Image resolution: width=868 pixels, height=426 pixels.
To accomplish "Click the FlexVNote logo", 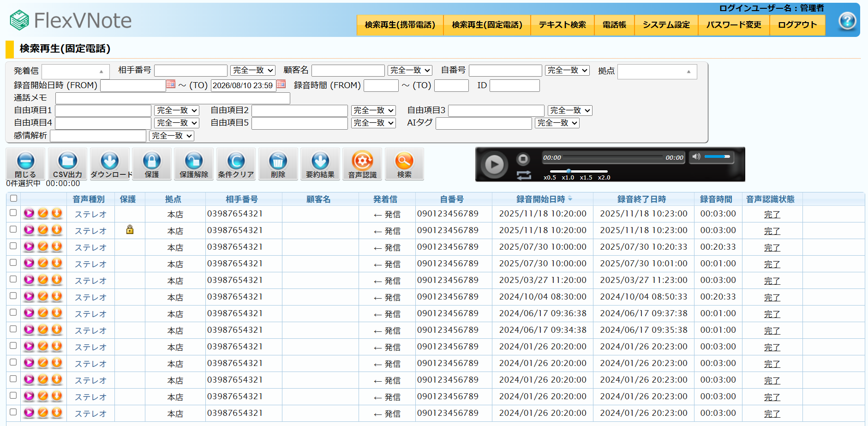I will click(x=71, y=20).
